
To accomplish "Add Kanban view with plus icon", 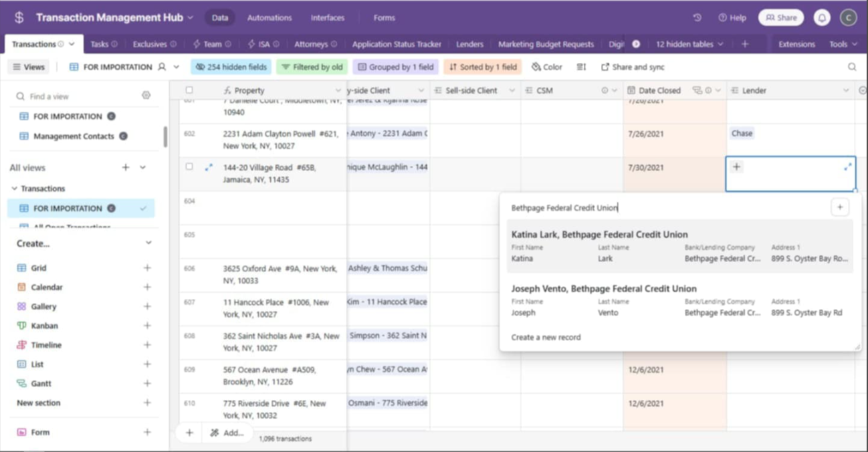I will point(147,326).
